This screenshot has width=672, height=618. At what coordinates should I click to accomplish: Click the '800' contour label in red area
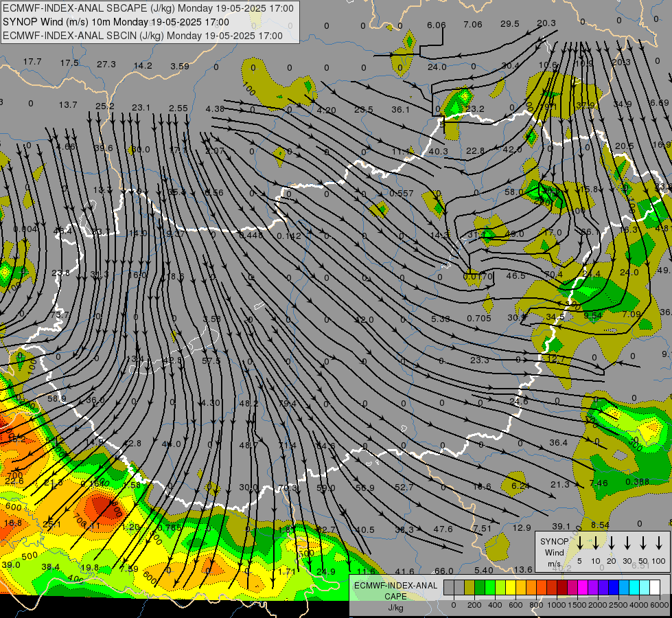pos(115,509)
